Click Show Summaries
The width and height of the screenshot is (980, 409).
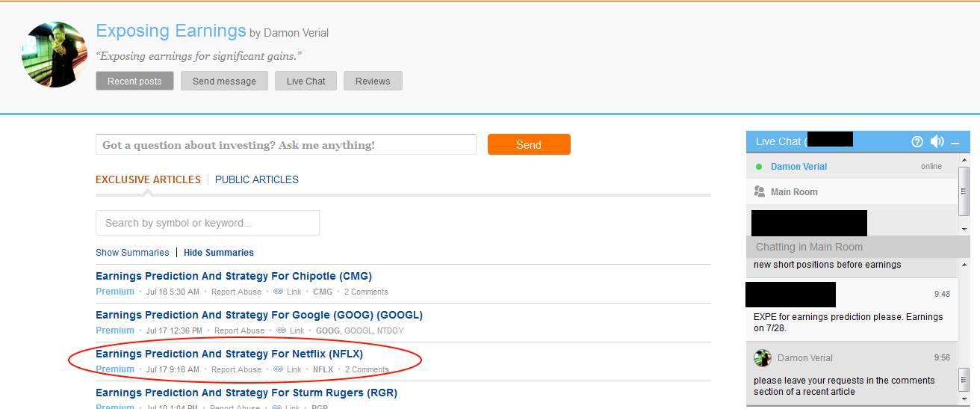point(132,253)
